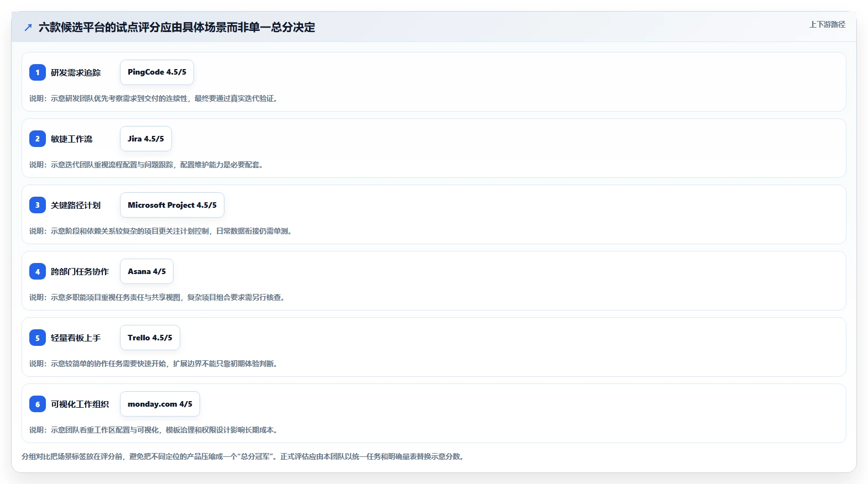The image size is (868, 484).
Task: Click the Asana 4/5 score chip
Action: [x=147, y=271]
